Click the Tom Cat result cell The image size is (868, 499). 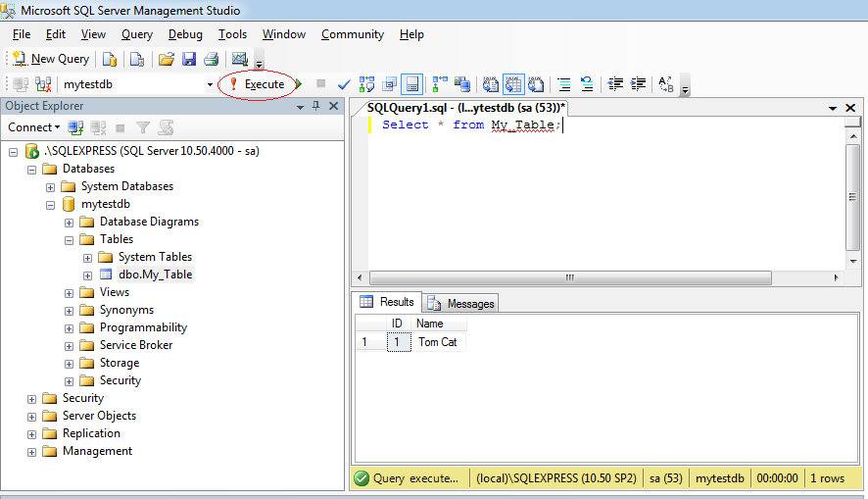[438, 342]
